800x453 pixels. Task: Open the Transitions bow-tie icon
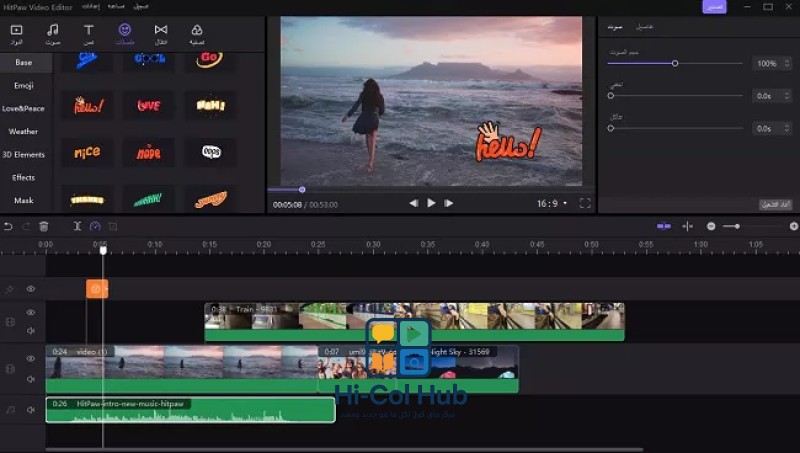[x=161, y=34]
